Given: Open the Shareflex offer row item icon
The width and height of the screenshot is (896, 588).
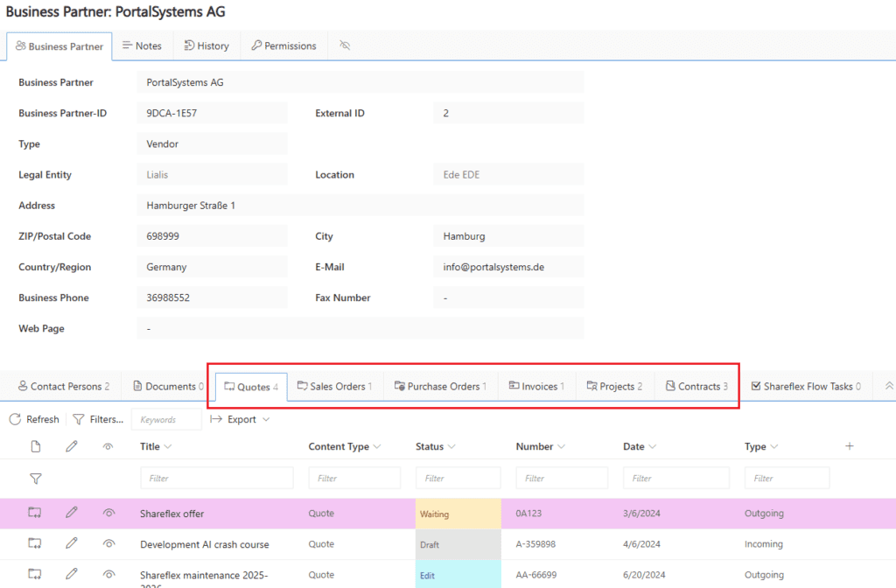Looking at the screenshot, I should pyautogui.click(x=35, y=513).
